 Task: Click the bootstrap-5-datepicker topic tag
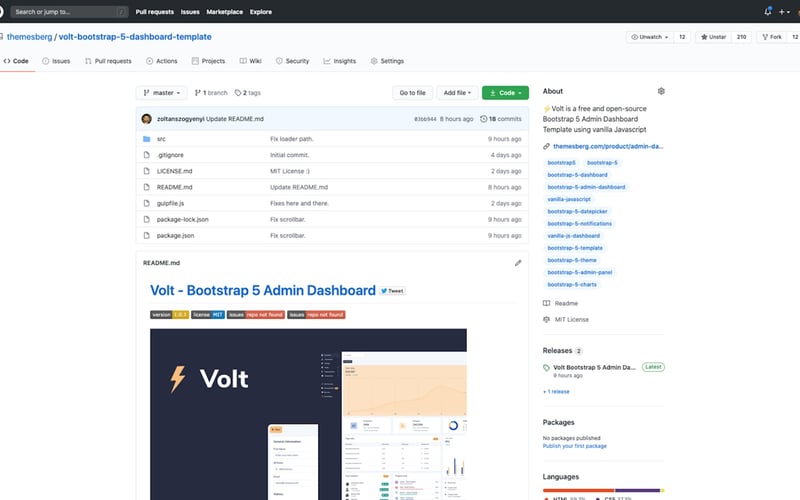(x=577, y=212)
